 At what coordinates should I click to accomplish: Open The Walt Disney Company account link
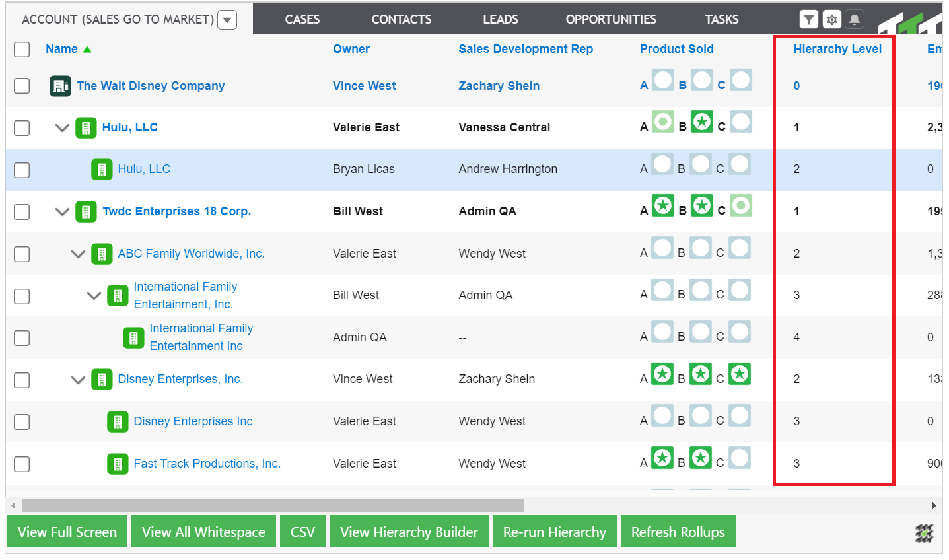151,85
